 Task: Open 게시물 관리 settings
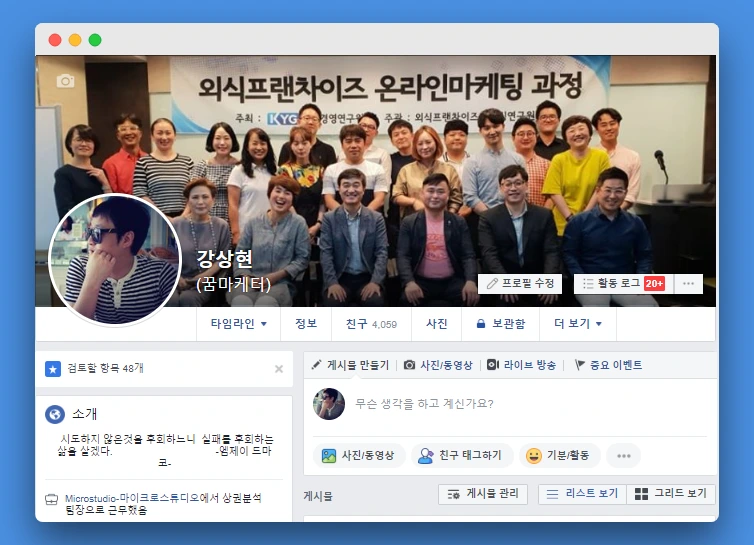[x=483, y=494]
